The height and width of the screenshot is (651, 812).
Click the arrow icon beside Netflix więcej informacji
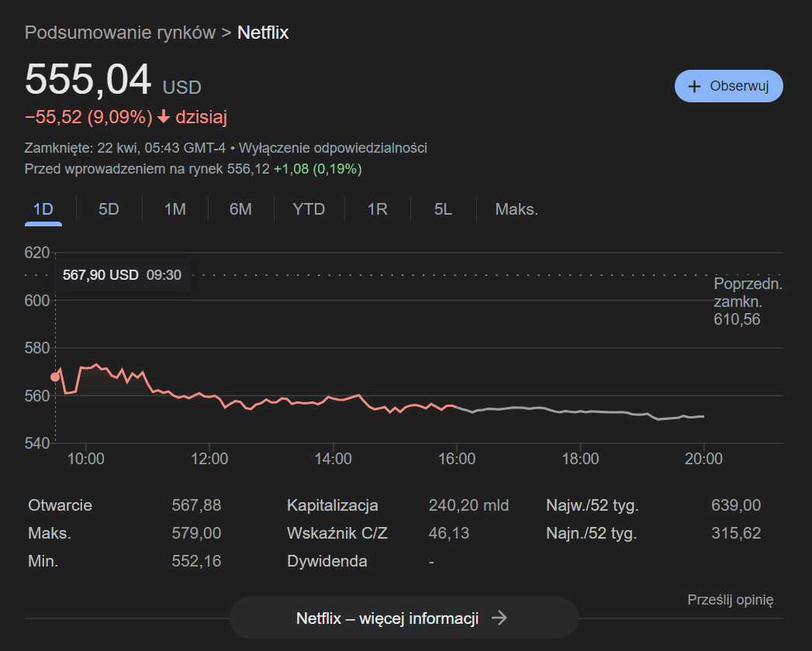click(500, 618)
